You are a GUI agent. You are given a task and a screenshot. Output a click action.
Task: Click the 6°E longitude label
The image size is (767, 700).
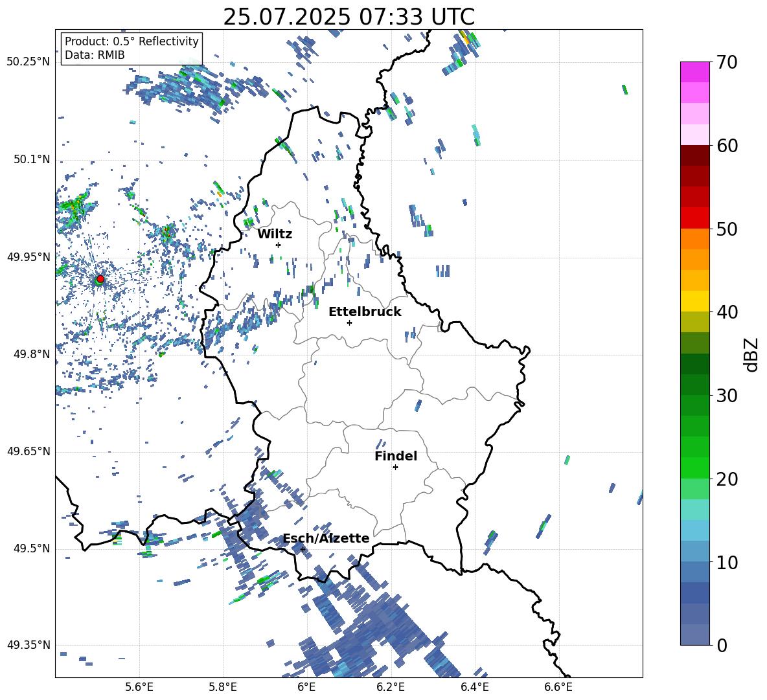(306, 687)
